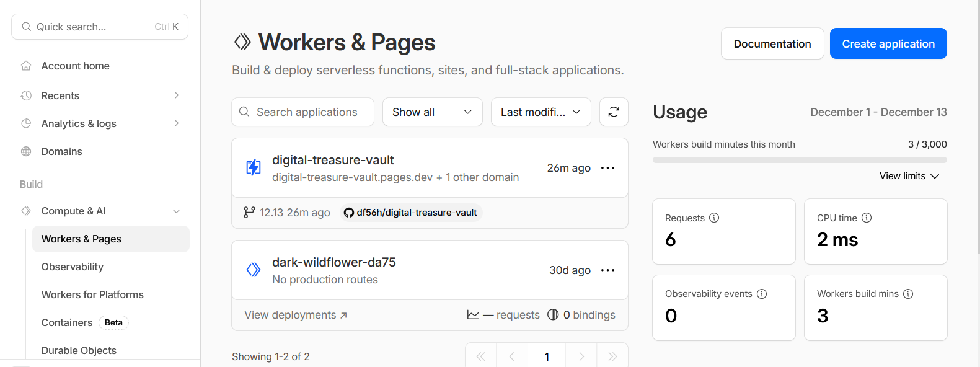980x367 pixels.
Task: Click the View deployments link
Action: point(295,315)
